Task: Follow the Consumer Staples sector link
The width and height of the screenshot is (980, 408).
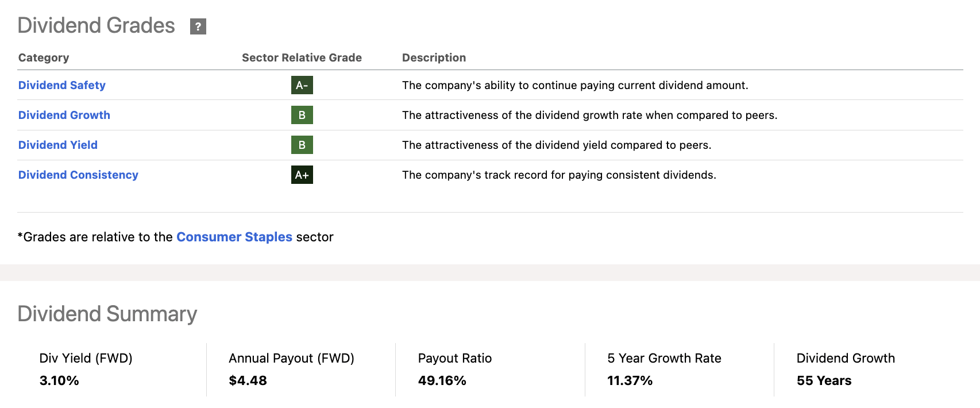Action: 234,237
